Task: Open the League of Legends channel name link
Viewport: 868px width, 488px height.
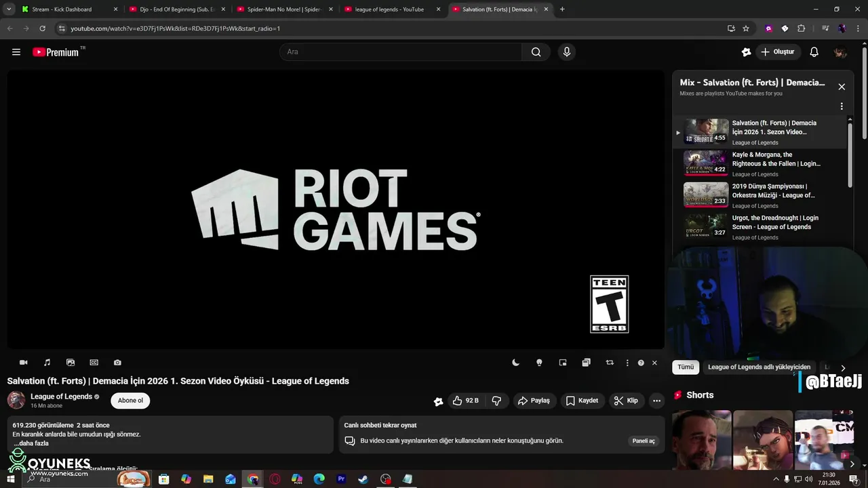Action: [62, 396]
